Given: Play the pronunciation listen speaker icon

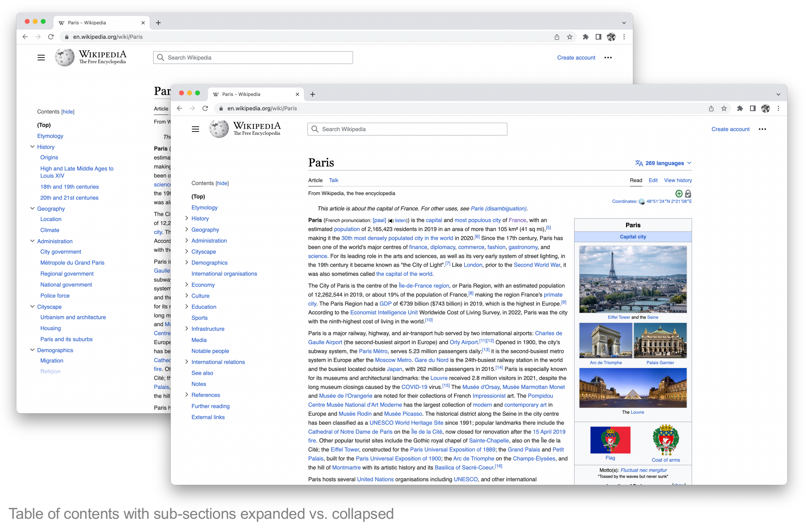Looking at the screenshot, I should pyautogui.click(x=391, y=221).
